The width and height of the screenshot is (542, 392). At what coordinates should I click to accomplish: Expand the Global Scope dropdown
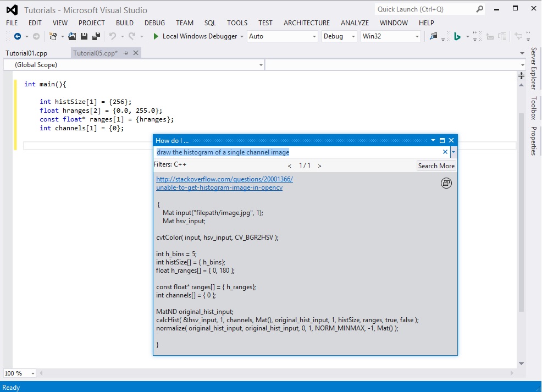click(x=134, y=65)
